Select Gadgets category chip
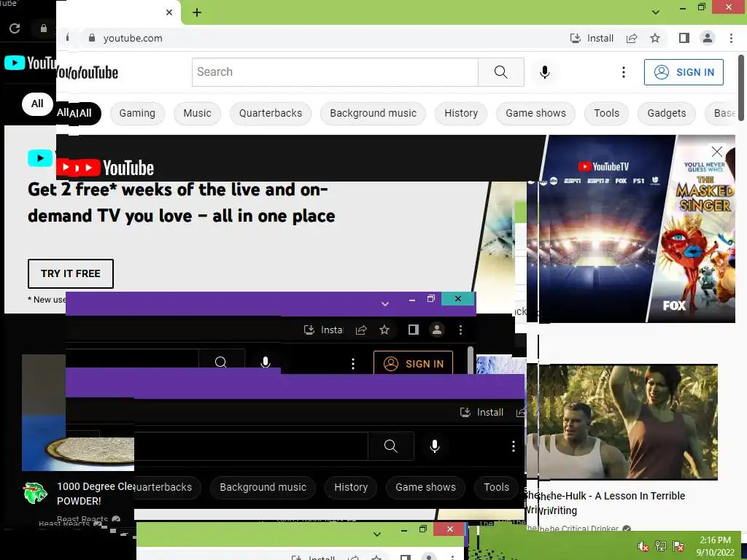The height and width of the screenshot is (560, 747). tap(667, 113)
